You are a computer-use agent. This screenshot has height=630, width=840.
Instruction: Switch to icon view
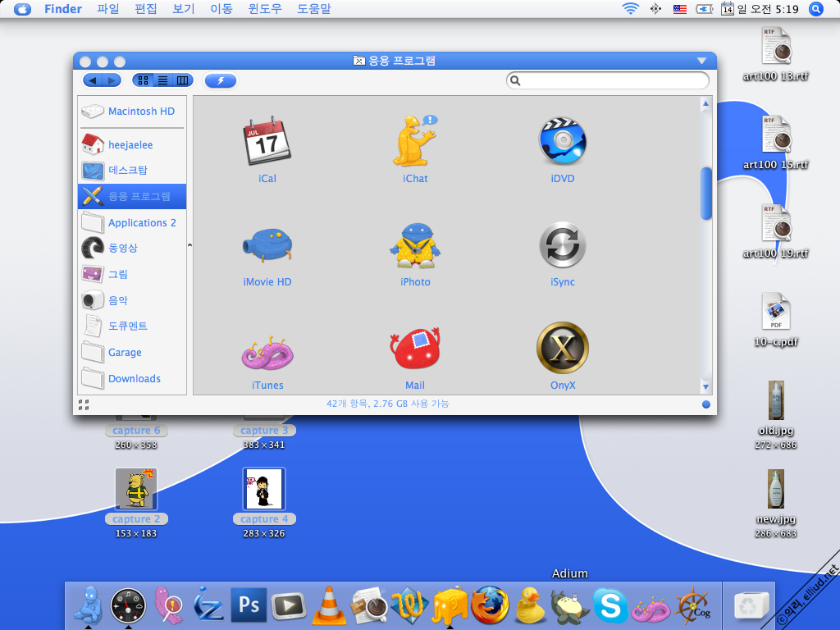(143, 80)
